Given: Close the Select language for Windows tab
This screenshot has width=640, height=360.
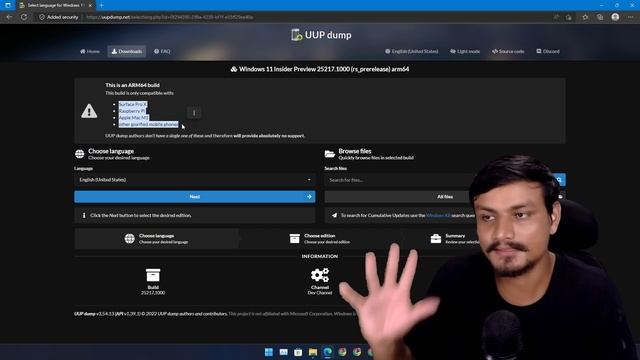Looking at the screenshot, I should (x=90, y=5).
